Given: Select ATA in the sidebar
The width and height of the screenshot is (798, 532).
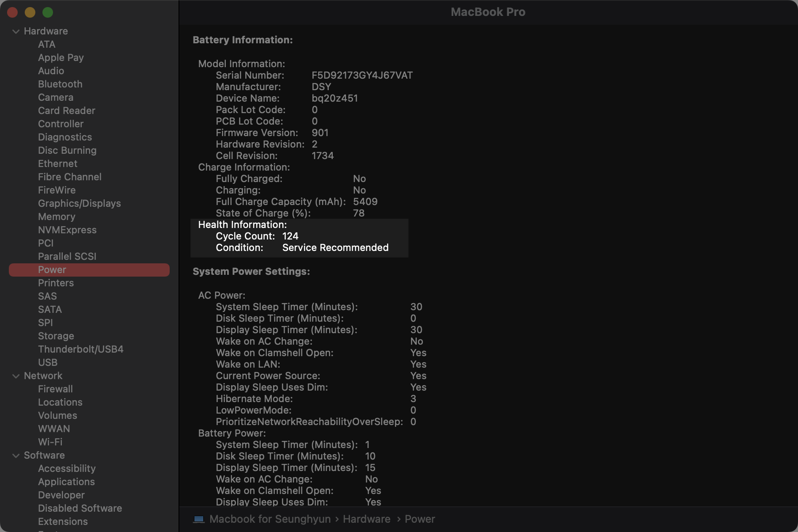Looking at the screenshot, I should click(46, 44).
